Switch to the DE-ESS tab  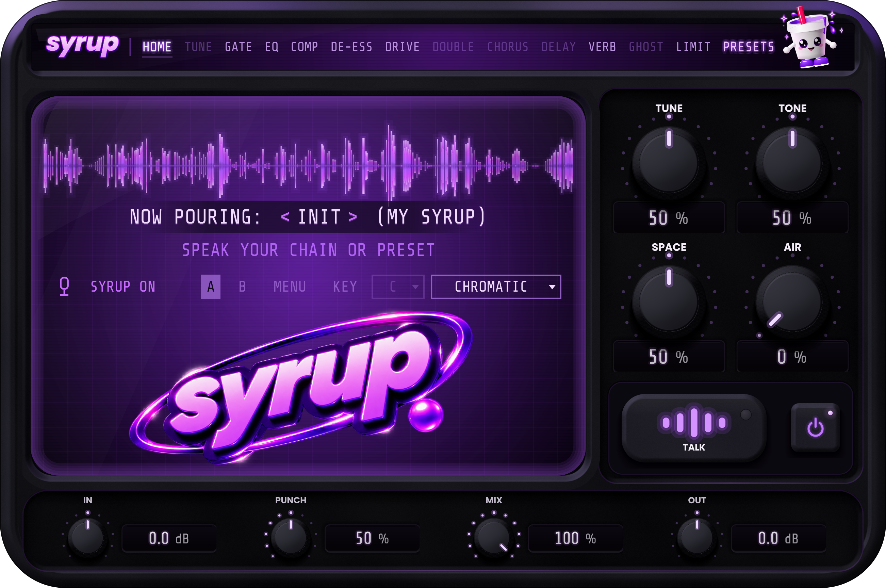pos(352,47)
